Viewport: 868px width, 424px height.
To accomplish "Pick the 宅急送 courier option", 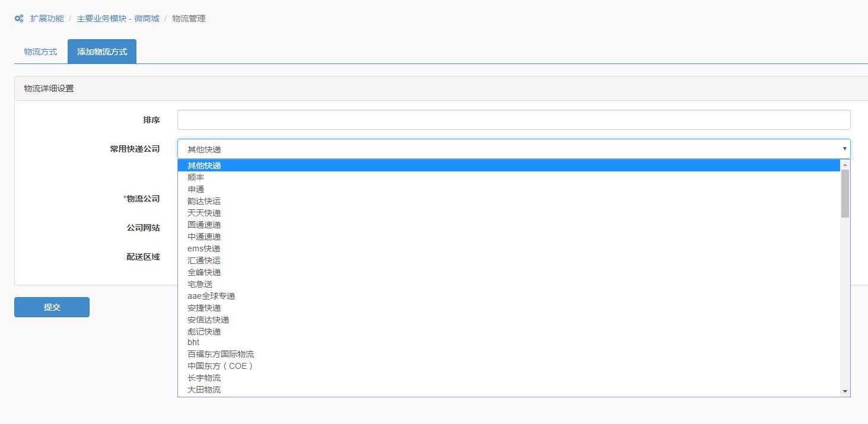I will tap(200, 284).
